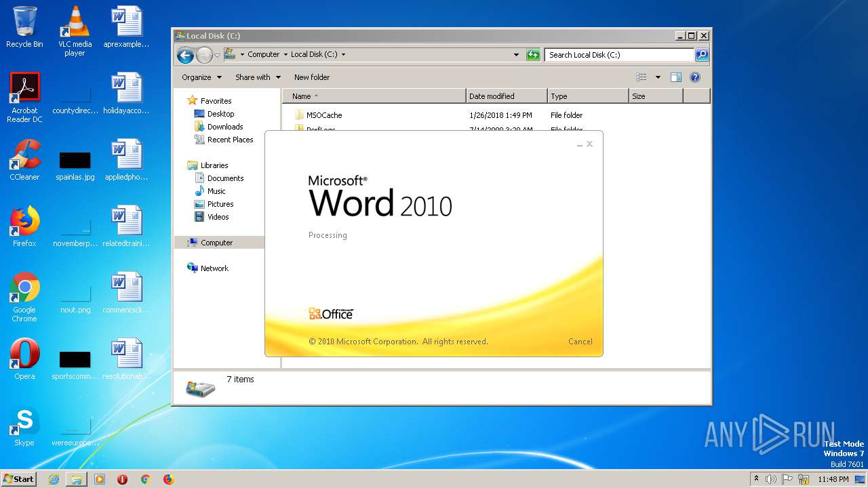Open Firefox from the taskbar
The height and width of the screenshot is (488, 868).
click(168, 479)
